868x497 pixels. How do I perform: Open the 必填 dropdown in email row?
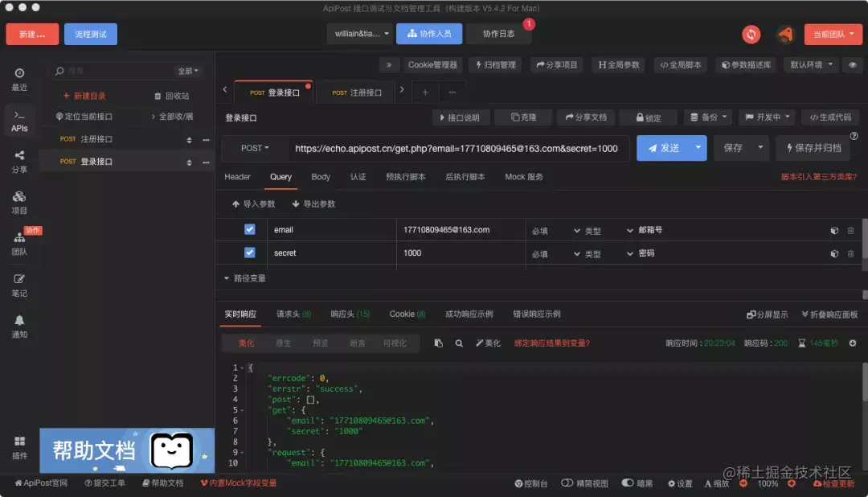tap(556, 231)
